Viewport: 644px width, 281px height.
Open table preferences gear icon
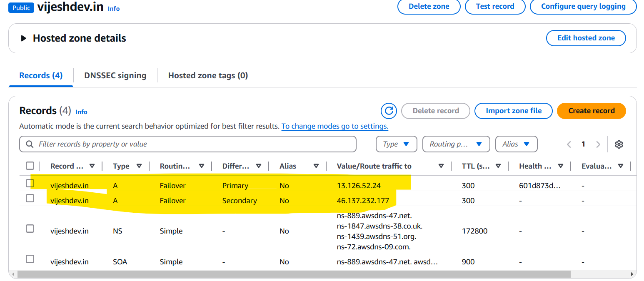pyautogui.click(x=619, y=144)
